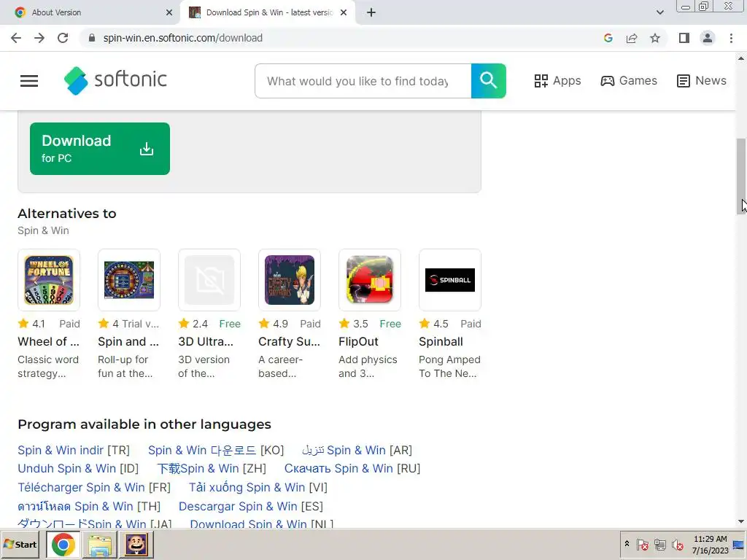Viewport: 747px width, 560px height.
Task: Open the News section
Action: [702, 81]
